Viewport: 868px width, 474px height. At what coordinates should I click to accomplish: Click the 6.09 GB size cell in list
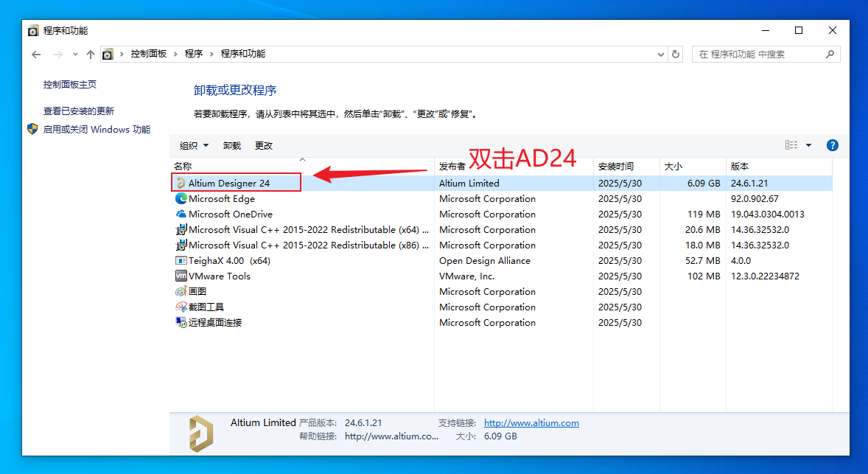click(704, 183)
